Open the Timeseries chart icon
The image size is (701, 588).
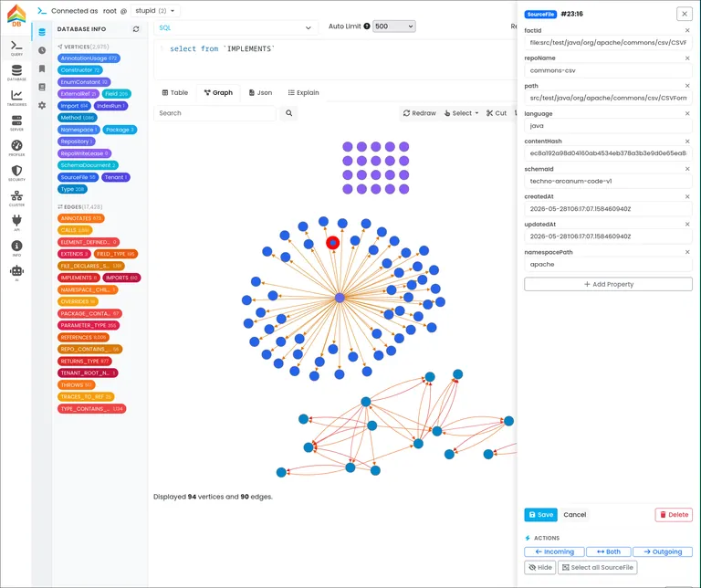click(x=16, y=98)
